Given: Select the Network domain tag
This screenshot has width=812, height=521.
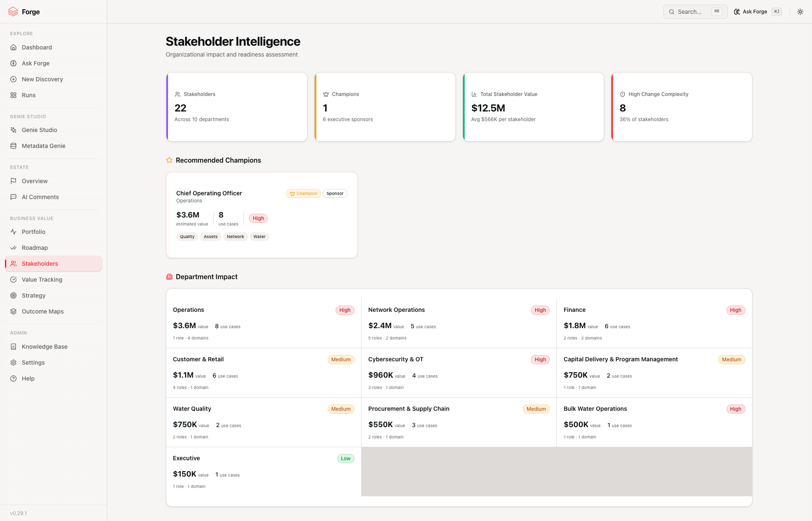Looking at the screenshot, I should 235,237.
